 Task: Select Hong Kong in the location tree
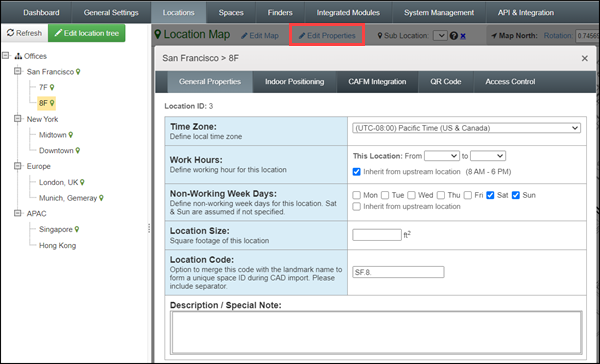[x=57, y=246]
